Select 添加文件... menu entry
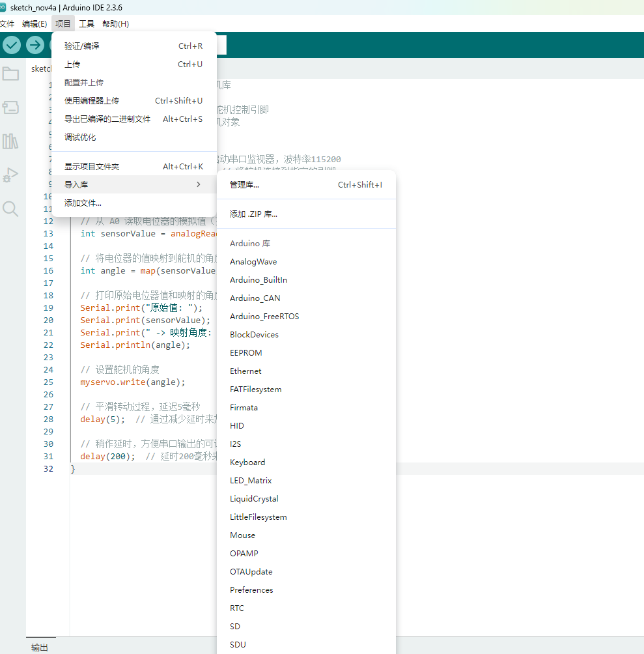The image size is (644, 654). coord(133,203)
